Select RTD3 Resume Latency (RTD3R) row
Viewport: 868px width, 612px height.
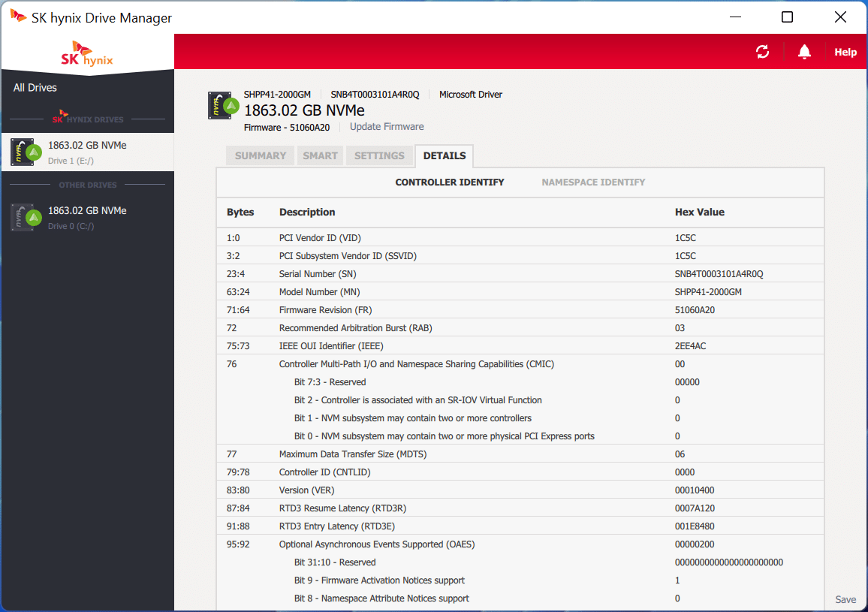[520, 508]
